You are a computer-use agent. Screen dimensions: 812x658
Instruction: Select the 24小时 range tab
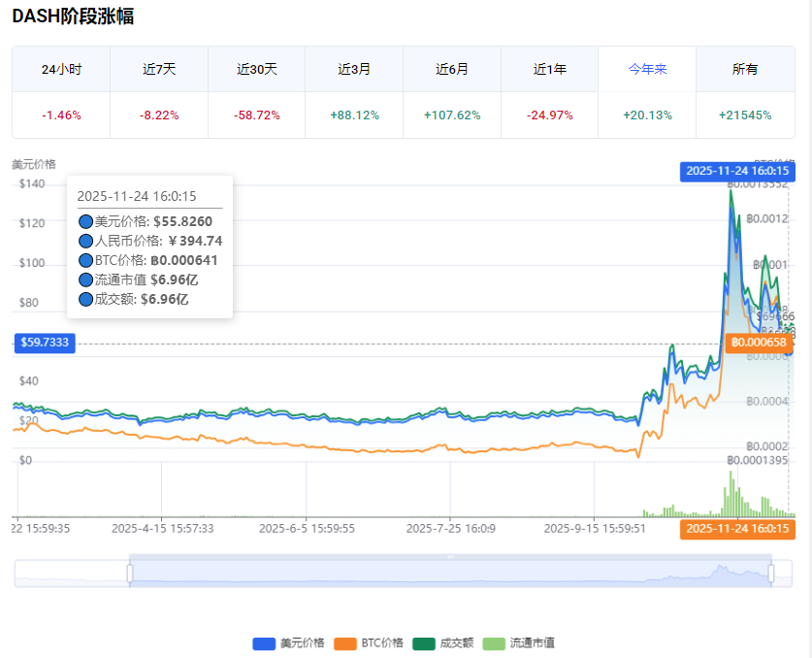pyautogui.click(x=60, y=68)
